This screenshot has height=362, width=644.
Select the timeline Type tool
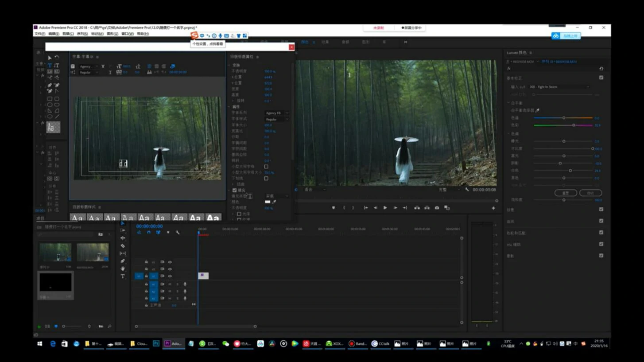tap(123, 276)
